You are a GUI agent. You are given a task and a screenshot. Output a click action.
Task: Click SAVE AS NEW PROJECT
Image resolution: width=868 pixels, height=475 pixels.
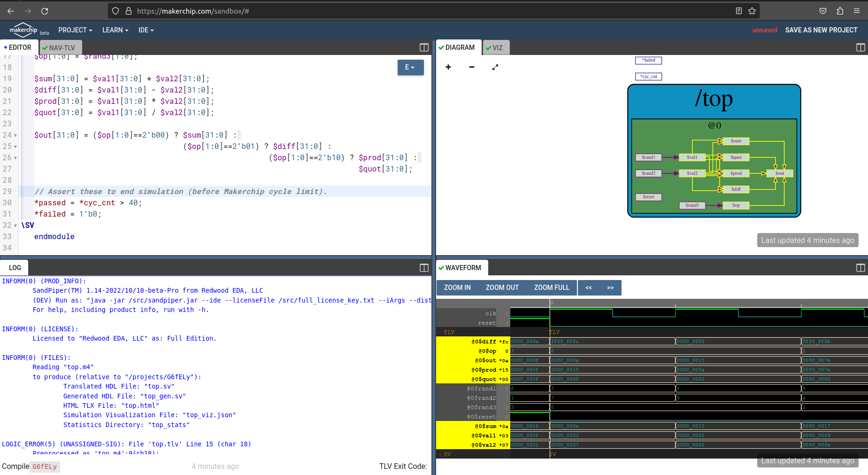pyautogui.click(x=821, y=30)
